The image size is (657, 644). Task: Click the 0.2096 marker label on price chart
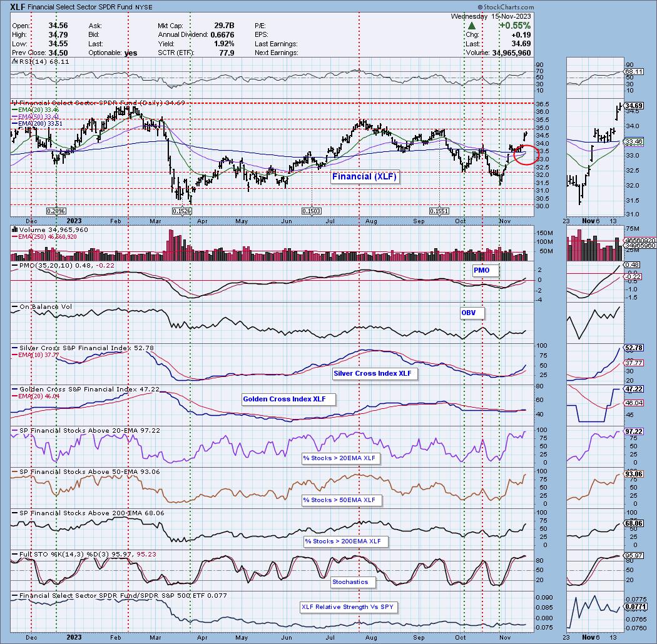click(56, 211)
